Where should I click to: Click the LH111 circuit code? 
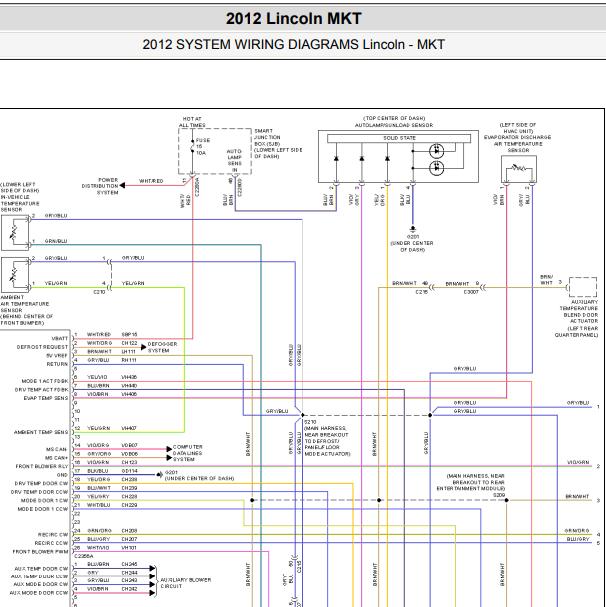(129, 352)
